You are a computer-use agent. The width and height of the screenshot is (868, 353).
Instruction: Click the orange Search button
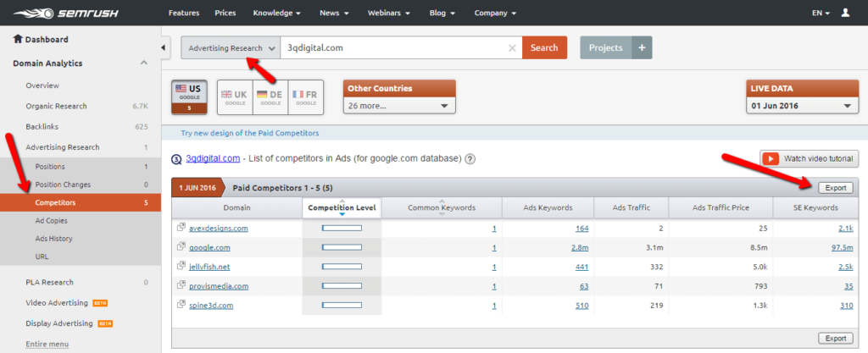(544, 47)
